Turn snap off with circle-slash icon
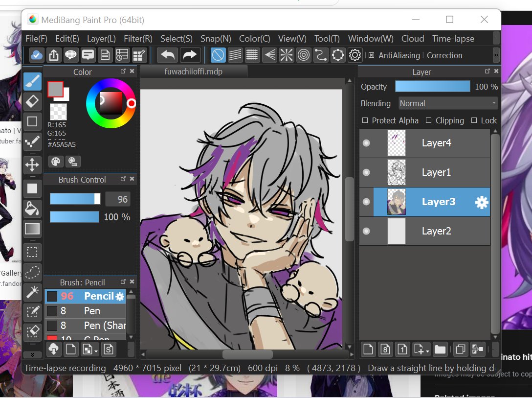Viewport: 532px width, 398px height. 218,55
